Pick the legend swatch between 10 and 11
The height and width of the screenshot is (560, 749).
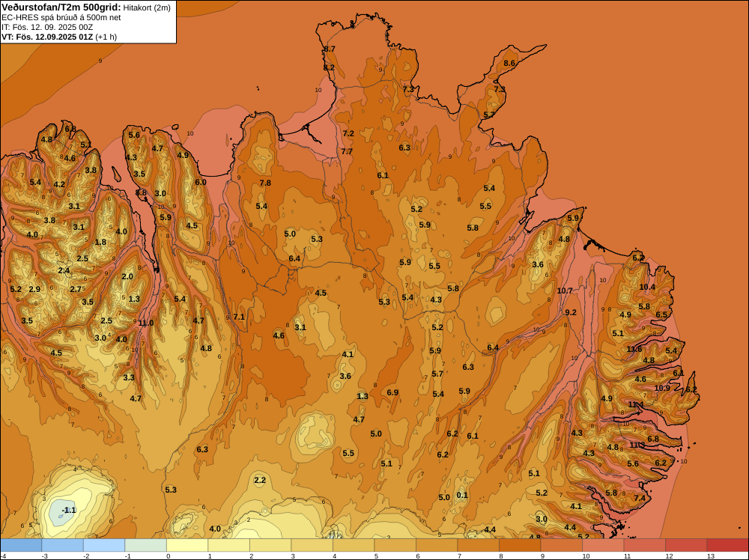point(603,545)
